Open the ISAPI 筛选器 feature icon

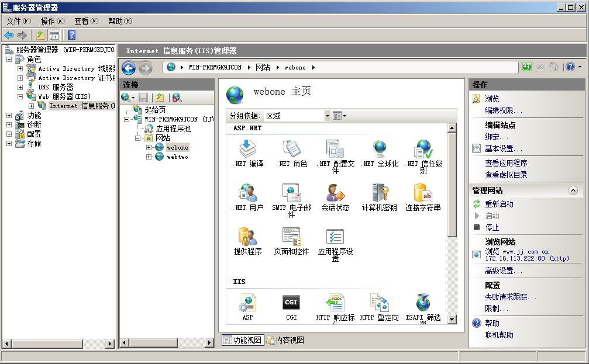pos(423,308)
